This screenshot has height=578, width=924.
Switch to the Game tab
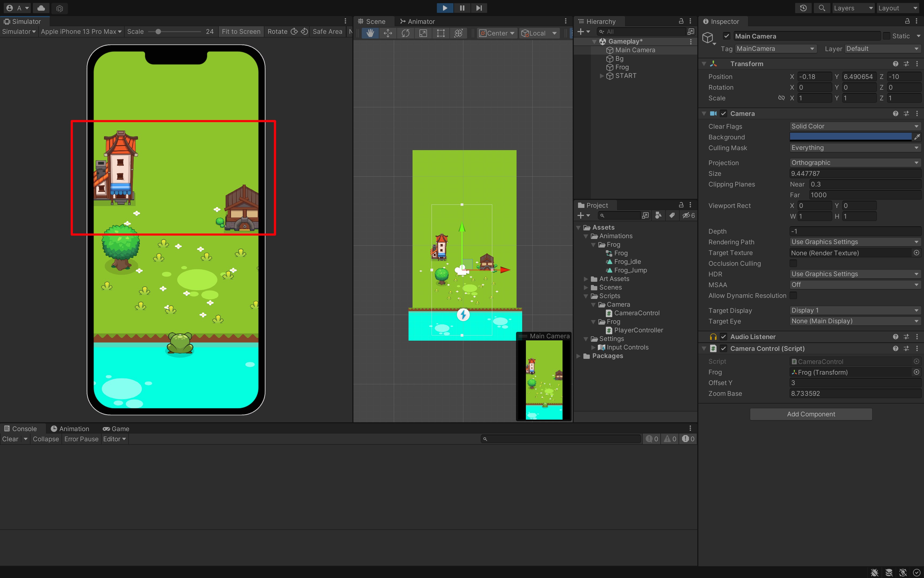pyautogui.click(x=116, y=429)
